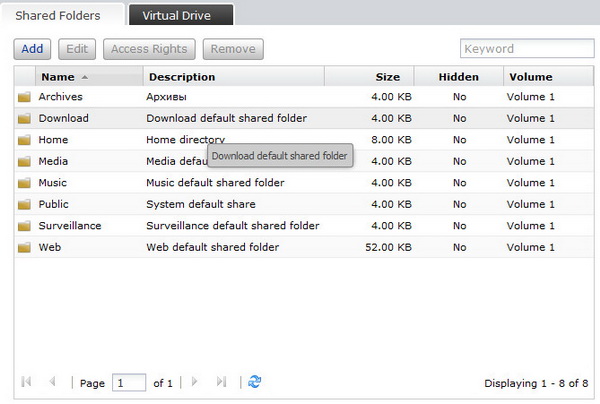600x404 pixels.
Task: Click the Download folder icon
Action: point(24,118)
